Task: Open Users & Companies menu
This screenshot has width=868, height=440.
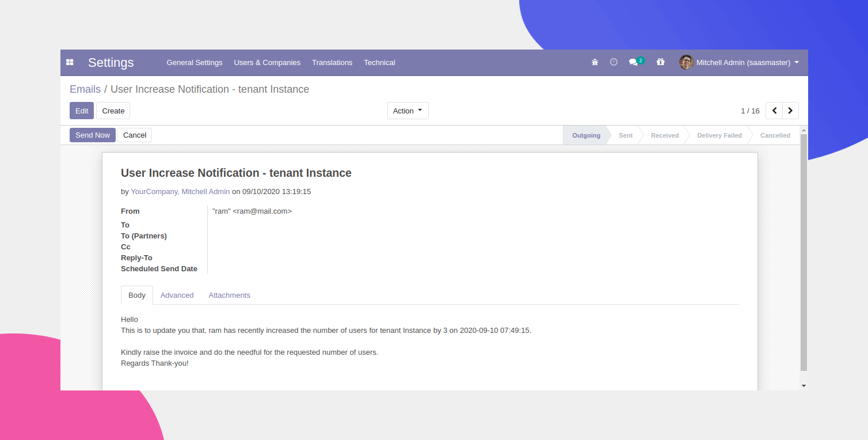Action: 267,62
